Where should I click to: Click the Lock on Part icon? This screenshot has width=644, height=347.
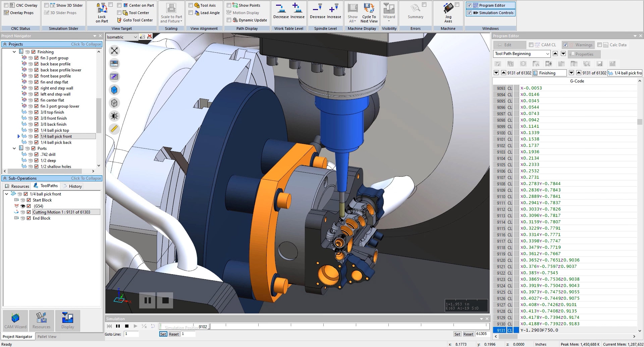point(102,9)
